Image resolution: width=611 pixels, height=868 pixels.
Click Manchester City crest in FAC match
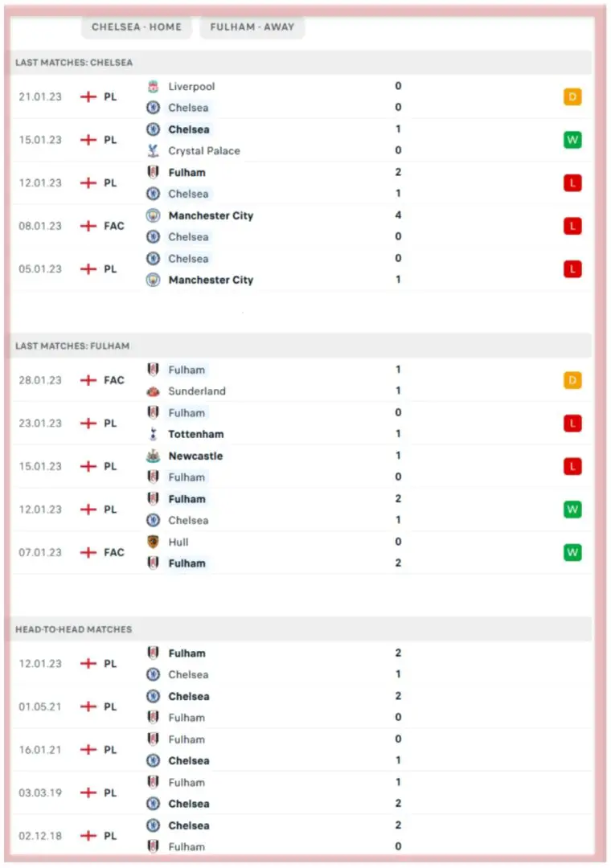(153, 215)
